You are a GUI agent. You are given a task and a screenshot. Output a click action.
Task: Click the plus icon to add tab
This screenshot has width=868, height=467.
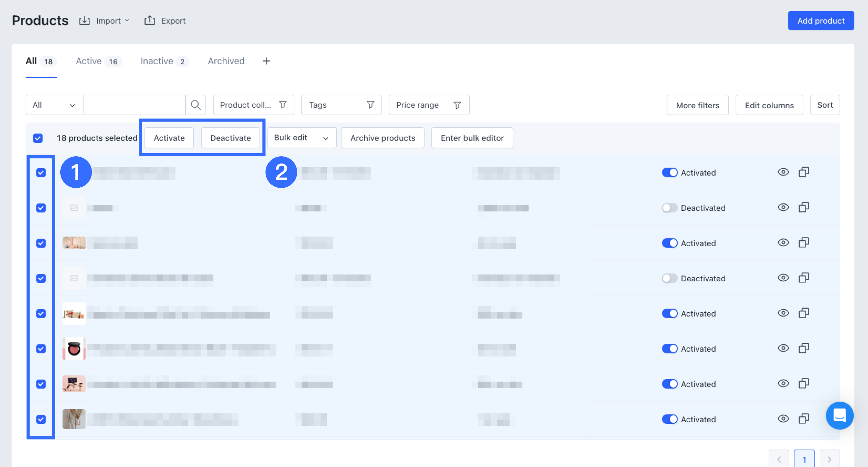point(266,61)
